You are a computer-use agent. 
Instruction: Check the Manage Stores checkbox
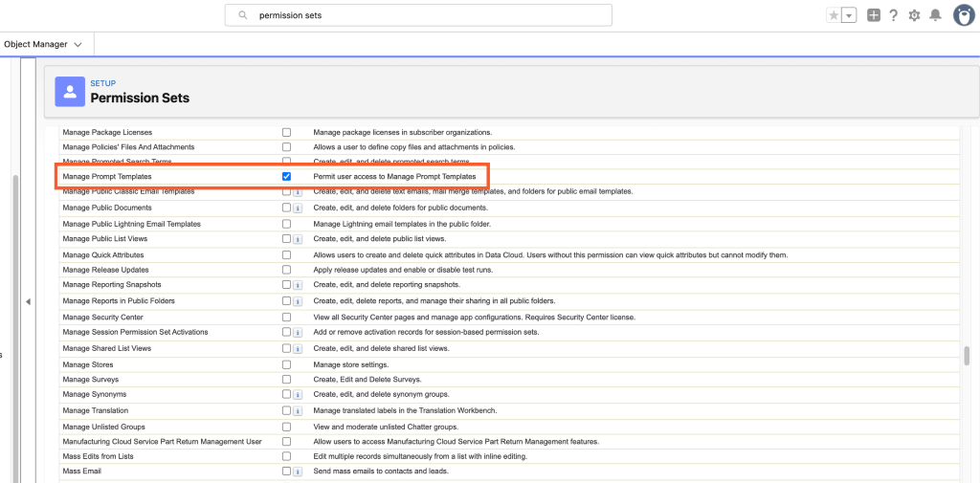[x=286, y=364]
